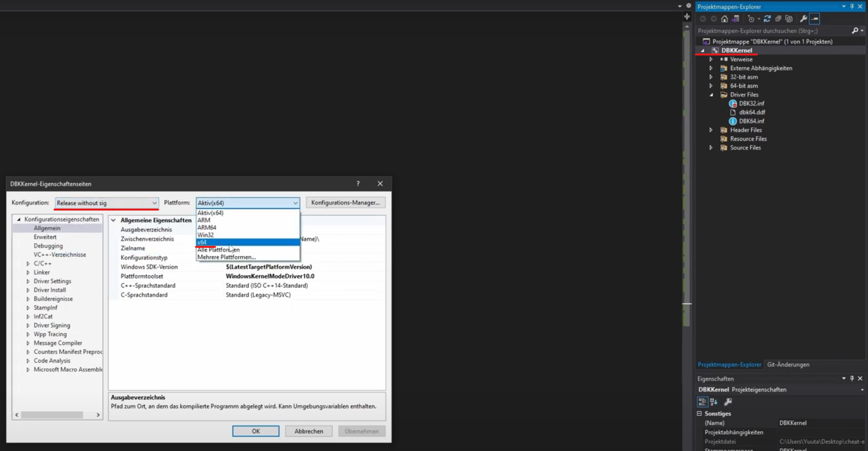
Task: Expand the Header Files folder in explorer
Action: click(711, 130)
